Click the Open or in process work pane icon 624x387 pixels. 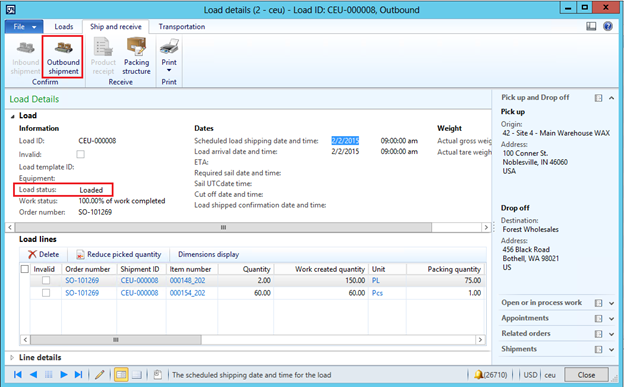[598, 303]
